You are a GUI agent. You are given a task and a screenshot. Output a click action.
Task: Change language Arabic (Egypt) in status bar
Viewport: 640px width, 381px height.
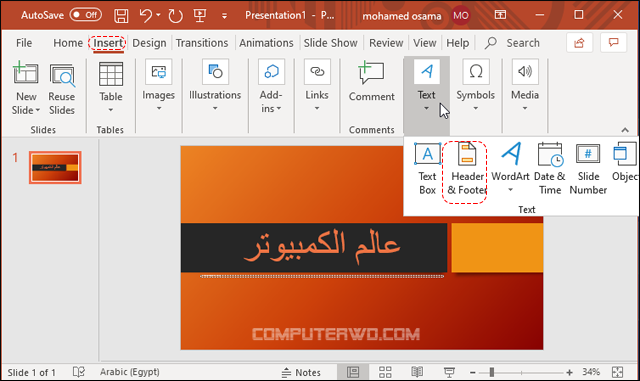pos(130,372)
